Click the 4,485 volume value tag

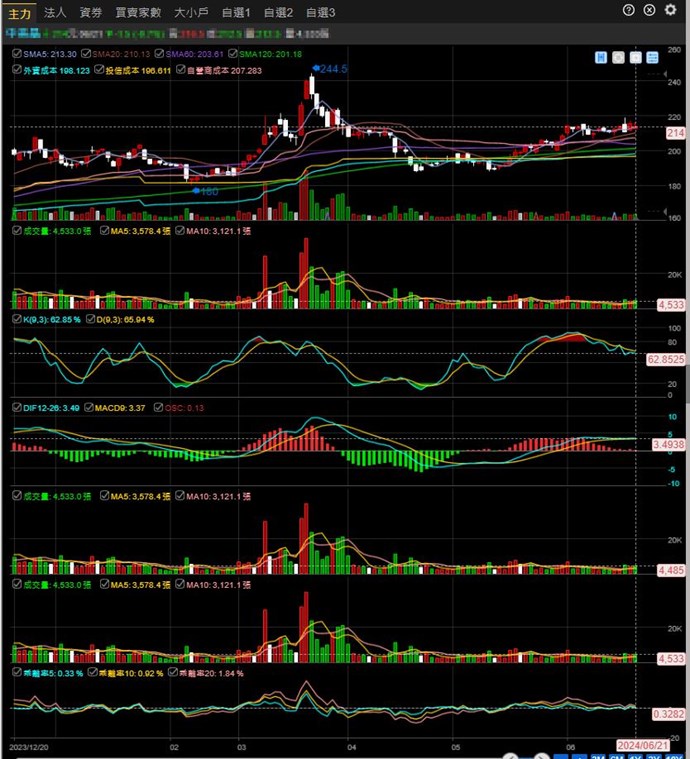point(671,570)
